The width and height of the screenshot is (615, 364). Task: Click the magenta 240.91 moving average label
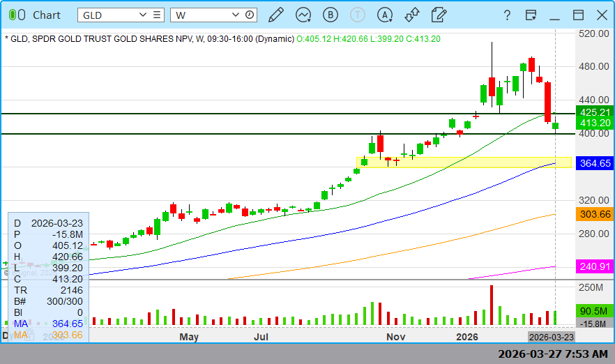[x=595, y=266]
